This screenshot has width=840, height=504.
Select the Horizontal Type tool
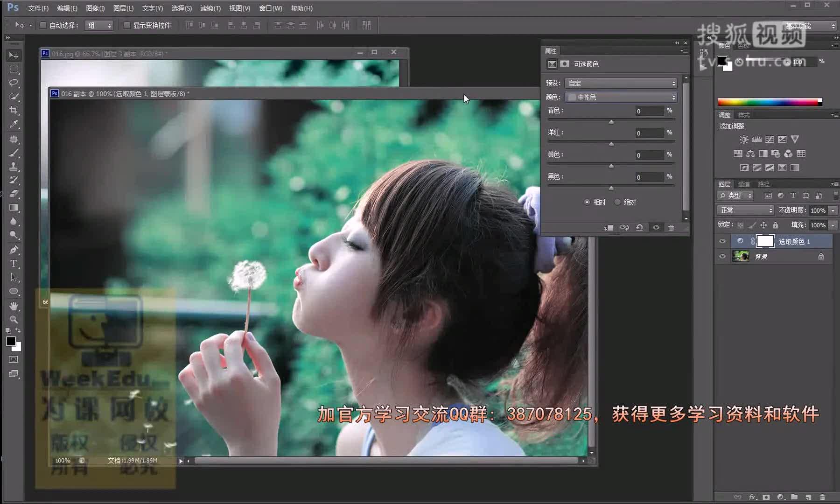pos(14,264)
